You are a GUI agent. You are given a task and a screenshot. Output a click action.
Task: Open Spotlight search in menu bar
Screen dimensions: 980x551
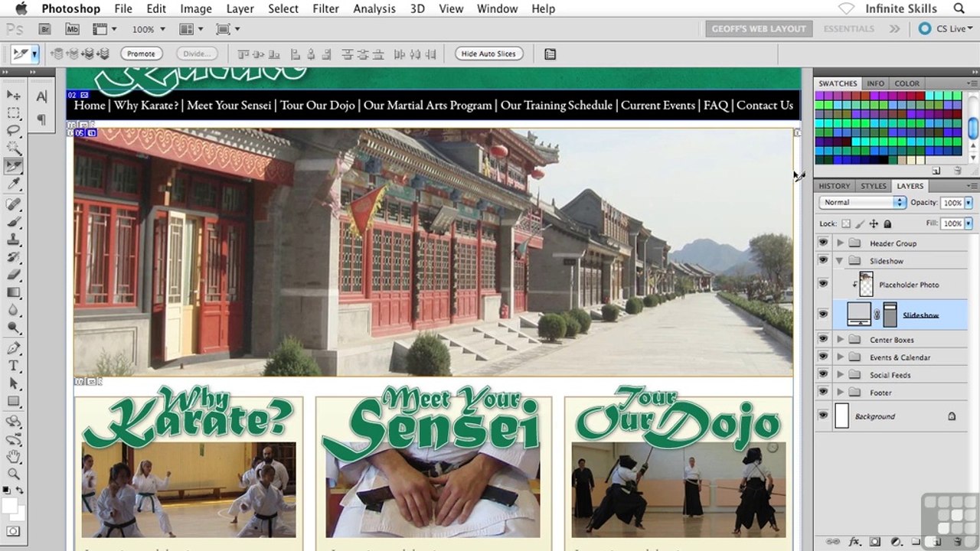pos(959,8)
